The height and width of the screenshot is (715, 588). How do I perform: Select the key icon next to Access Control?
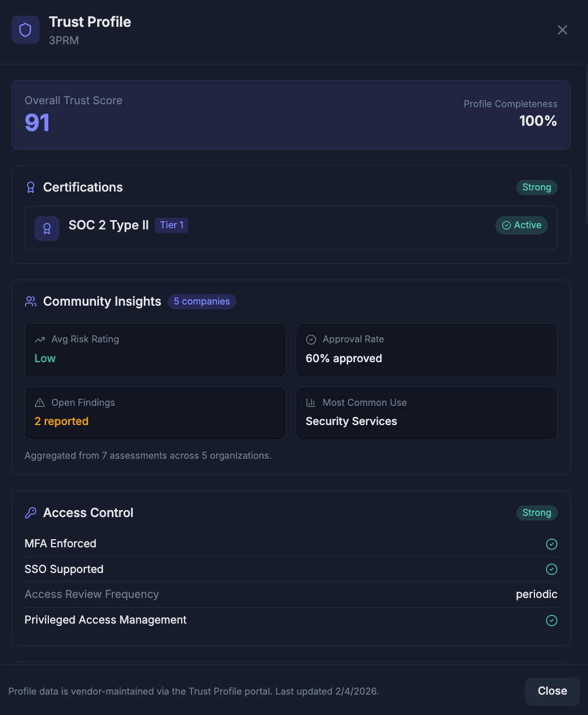(x=30, y=513)
